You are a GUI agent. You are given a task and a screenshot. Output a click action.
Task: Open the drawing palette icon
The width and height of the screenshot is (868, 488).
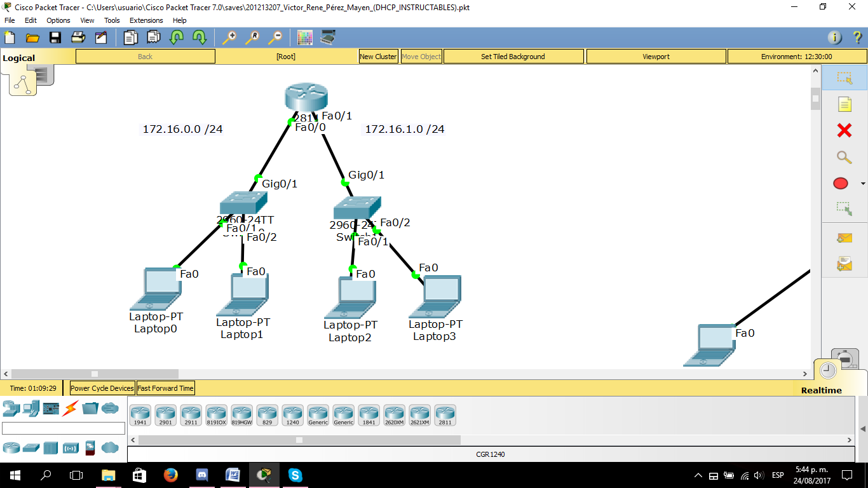click(305, 37)
